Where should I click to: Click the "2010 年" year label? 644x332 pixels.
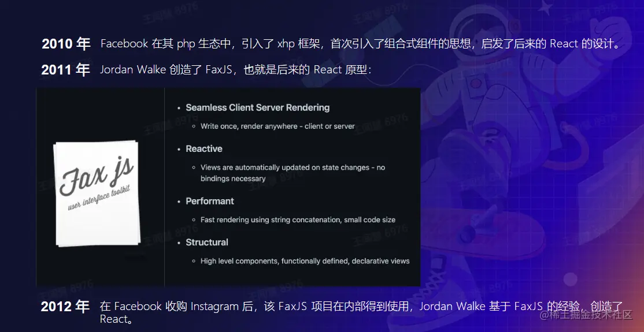click(66, 44)
